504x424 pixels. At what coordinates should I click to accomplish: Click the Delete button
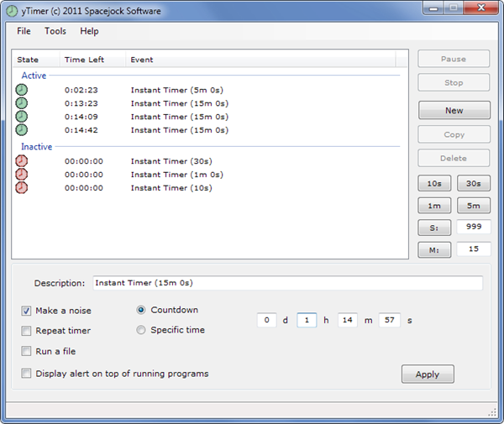pyautogui.click(x=454, y=158)
